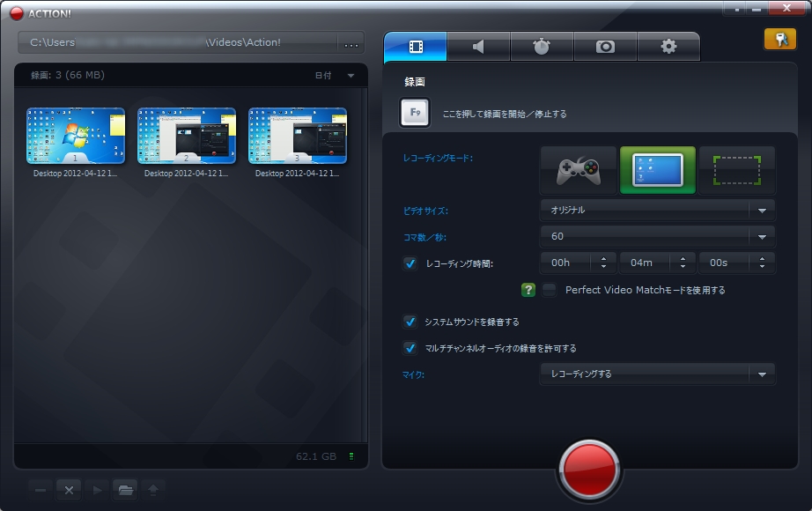Select the screenshot camera tab
The image size is (812, 511).
point(605,46)
